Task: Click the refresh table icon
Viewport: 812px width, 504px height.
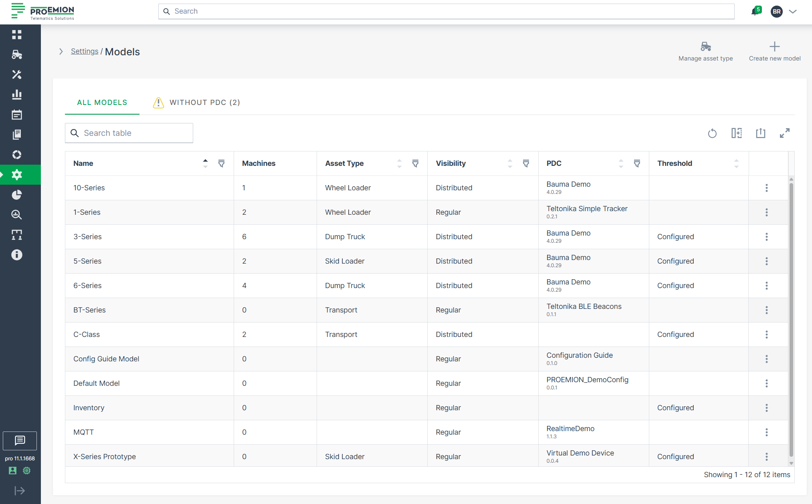Action: pyautogui.click(x=712, y=133)
